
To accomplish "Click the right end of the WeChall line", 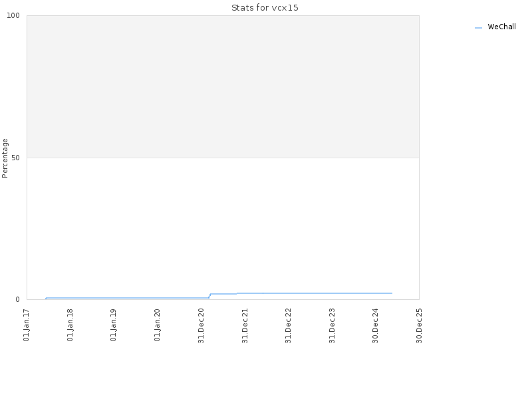I will pyautogui.click(x=392, y=293).
